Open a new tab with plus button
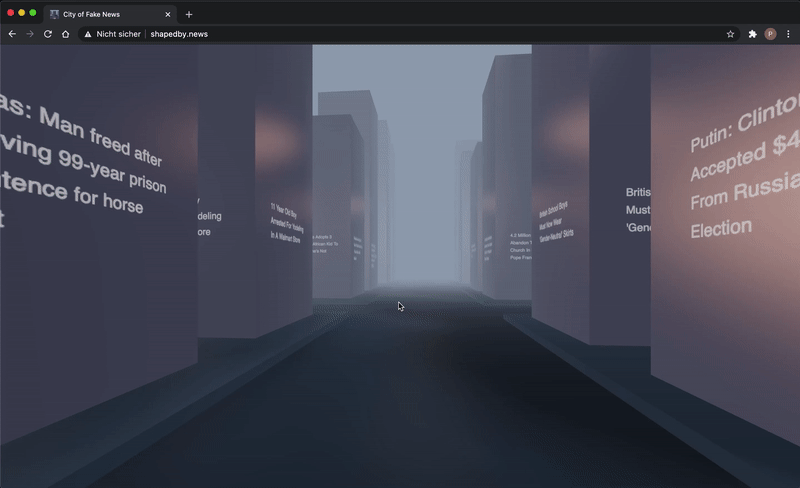Viewport: 800px width, 488px height. coord(189,14)
